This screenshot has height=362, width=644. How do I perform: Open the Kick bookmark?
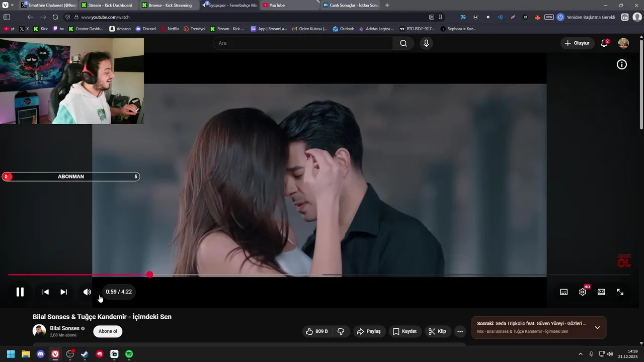tap(40, 29)
